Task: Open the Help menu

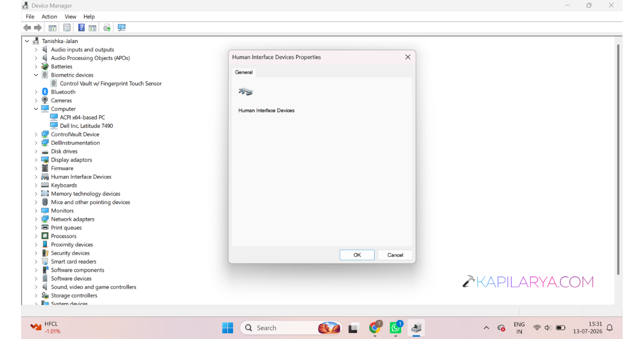Action: [89, 17]
